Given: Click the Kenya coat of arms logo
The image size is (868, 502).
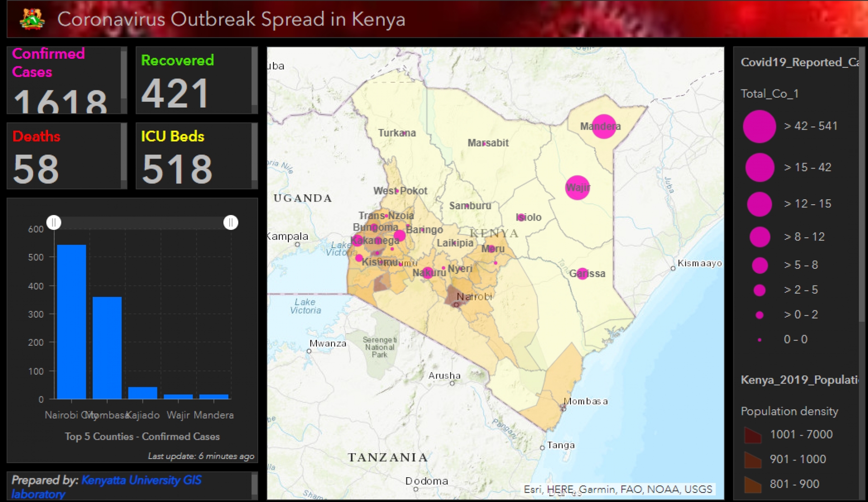Looking at the screenshot, I should pyautogui.click(x=32, y=19).
